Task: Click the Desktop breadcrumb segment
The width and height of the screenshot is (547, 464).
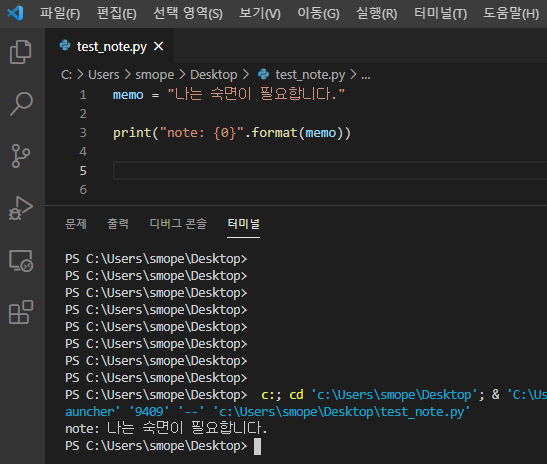Action: click(213, 75)
